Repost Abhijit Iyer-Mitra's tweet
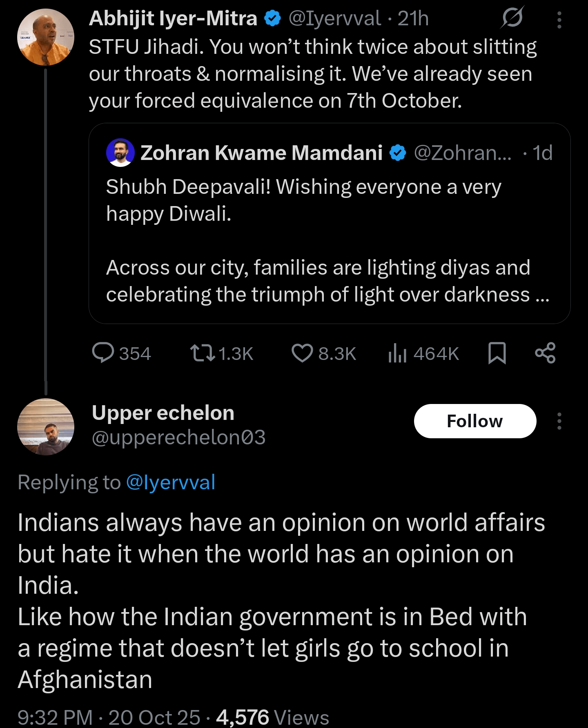 click(x=203, y=353)
